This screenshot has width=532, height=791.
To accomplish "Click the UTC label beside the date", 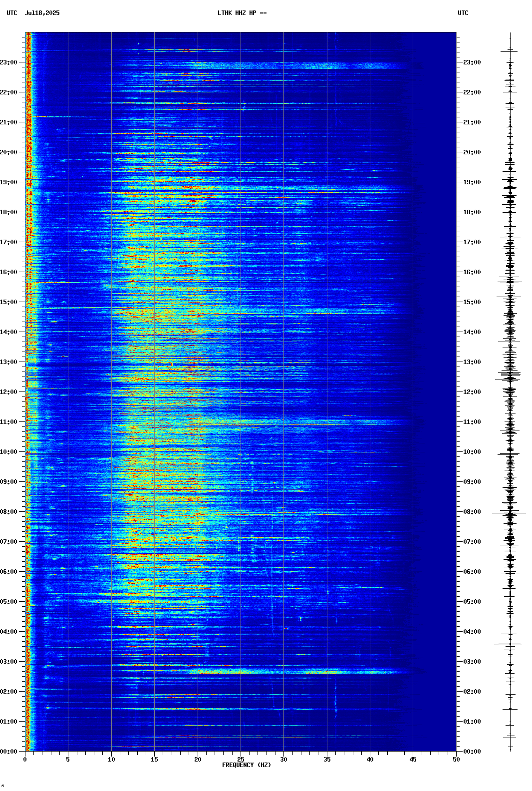I will [x=12, y=13].
